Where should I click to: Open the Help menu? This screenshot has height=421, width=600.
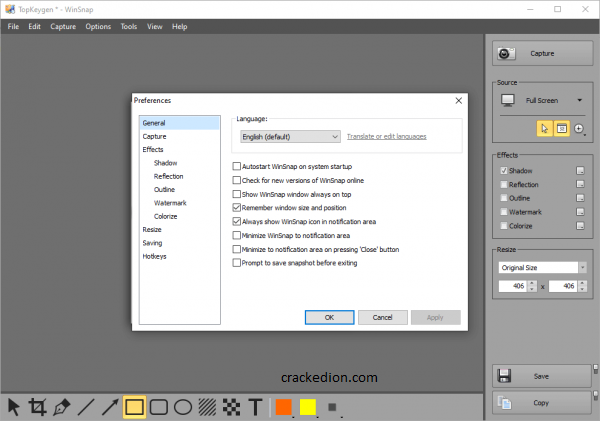click(x=179, y=26)
